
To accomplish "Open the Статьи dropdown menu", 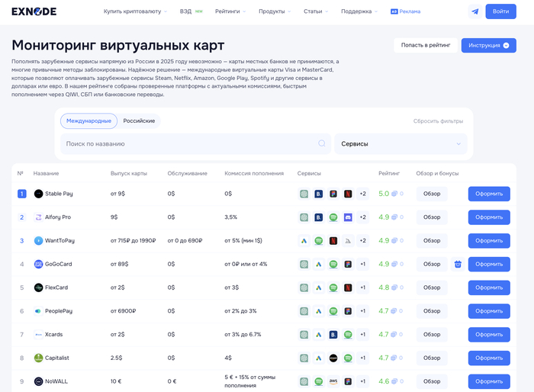I will pos(316,11).
